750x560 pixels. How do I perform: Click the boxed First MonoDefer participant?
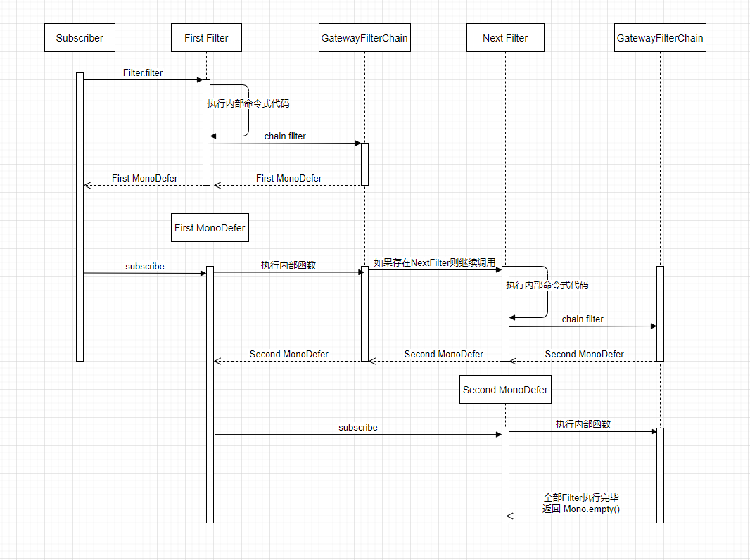210,228
